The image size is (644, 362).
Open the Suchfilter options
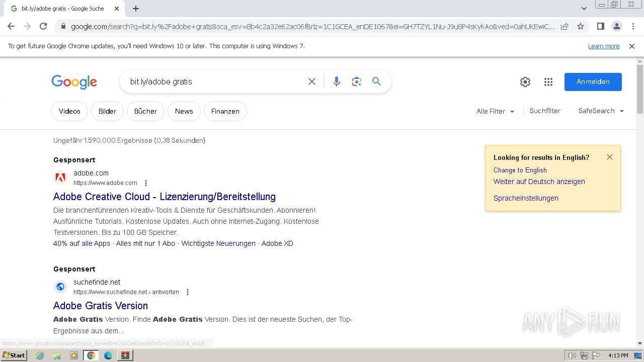(x=545, y=111)
